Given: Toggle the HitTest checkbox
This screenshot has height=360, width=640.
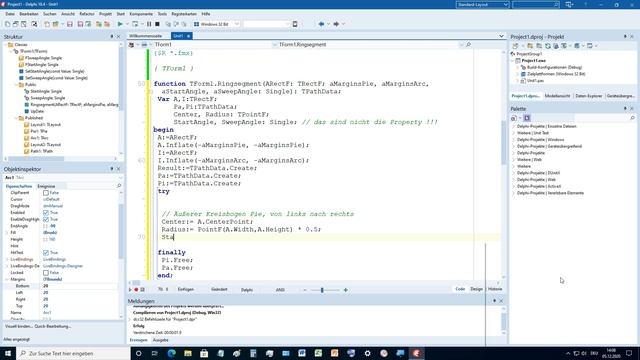Looking at the screenshot, I should (46, 253).
